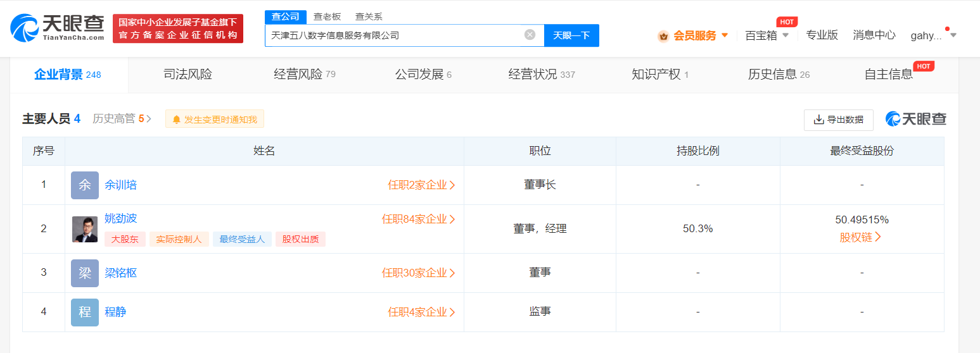Switch to the 知识产权 tab
The width and height of the screenshot is (980, 353).
coord(660,75)
